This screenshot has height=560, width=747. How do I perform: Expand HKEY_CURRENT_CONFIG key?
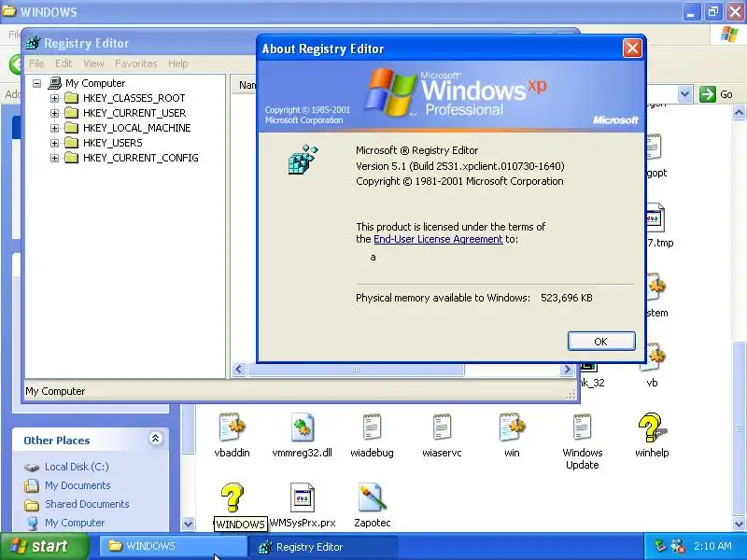[55, 158]
